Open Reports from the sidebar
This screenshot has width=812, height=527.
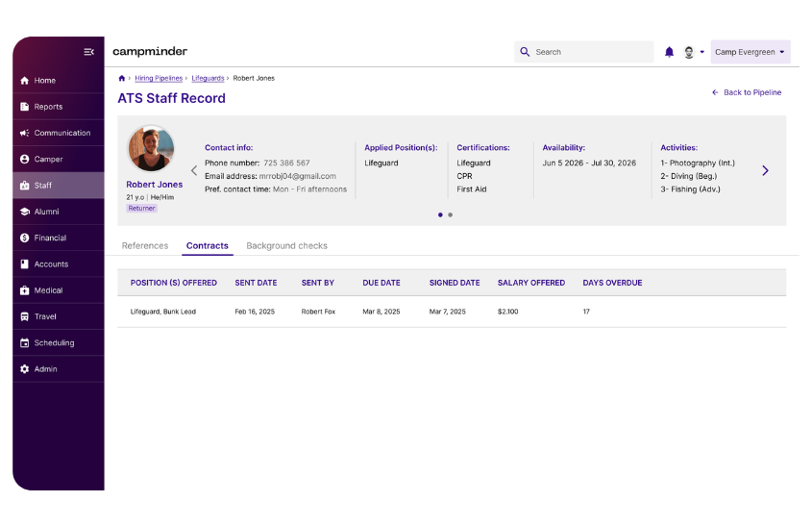click(x=48, y=107)
